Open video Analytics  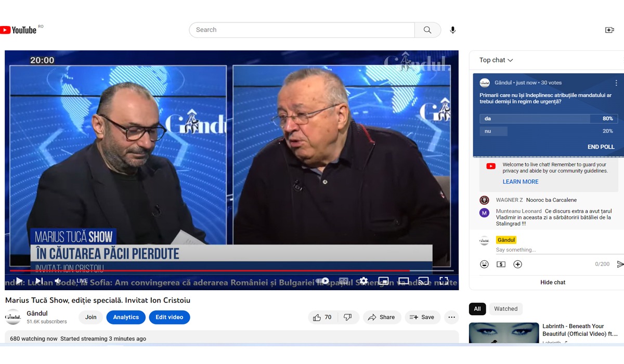(x=126, y=317)
